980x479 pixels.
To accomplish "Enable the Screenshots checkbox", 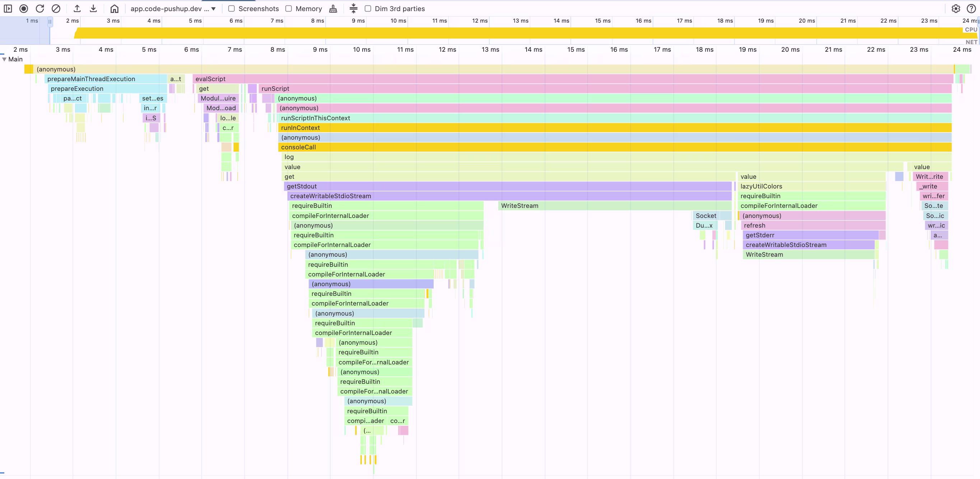I will (x=231, y=8).
